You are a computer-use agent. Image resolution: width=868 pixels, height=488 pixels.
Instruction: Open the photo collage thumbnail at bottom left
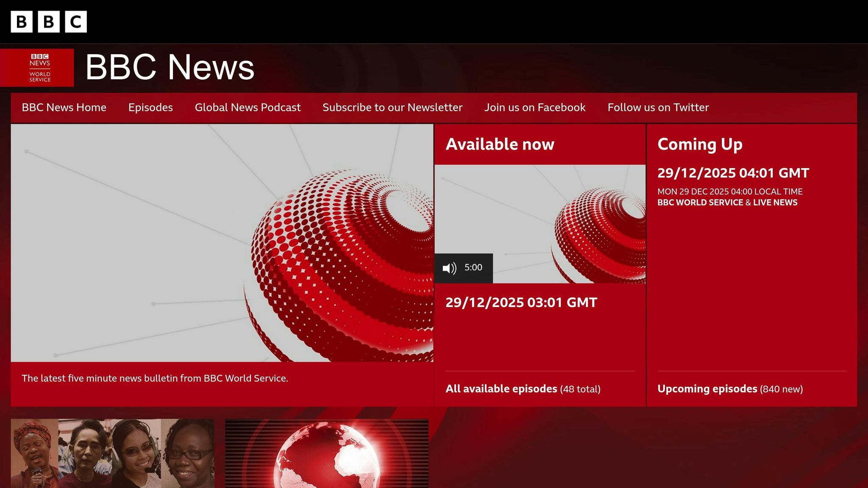(113, 453)
